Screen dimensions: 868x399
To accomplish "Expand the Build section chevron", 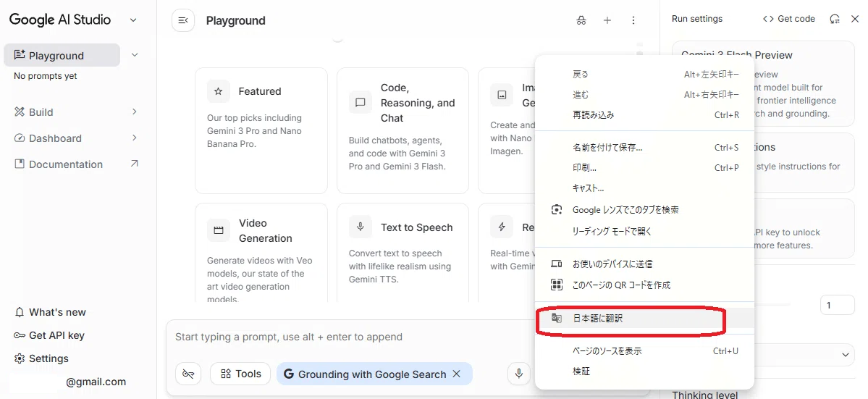I will pyautogui.click(x=135, y=112).
